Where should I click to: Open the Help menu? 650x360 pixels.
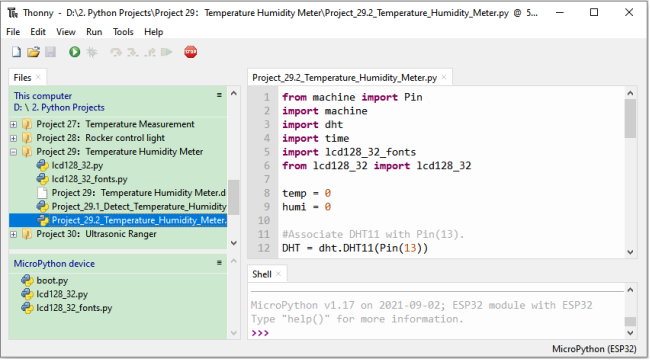(x=153, y=32)
